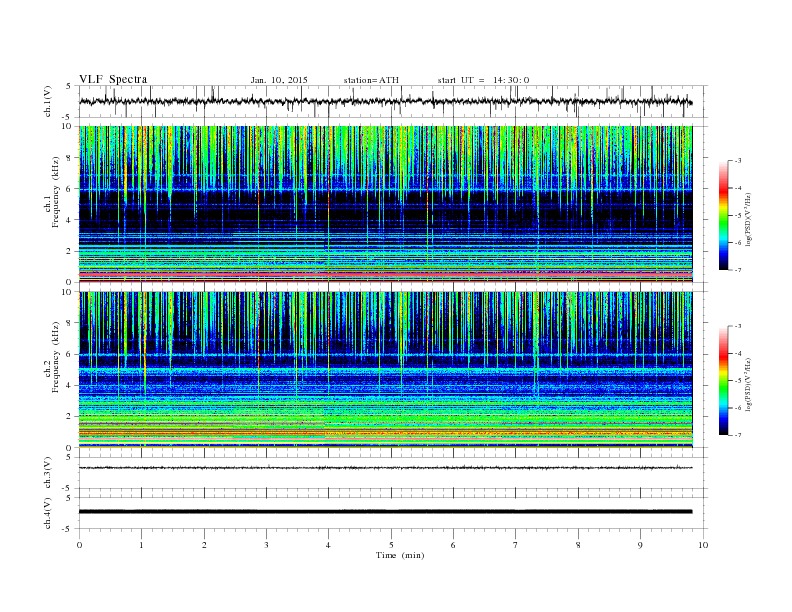Click the "6" kHz tick of ch.2 spectrogram
Image resolution: width=792 pixels, height=612 pixels.
click(69, 354)
